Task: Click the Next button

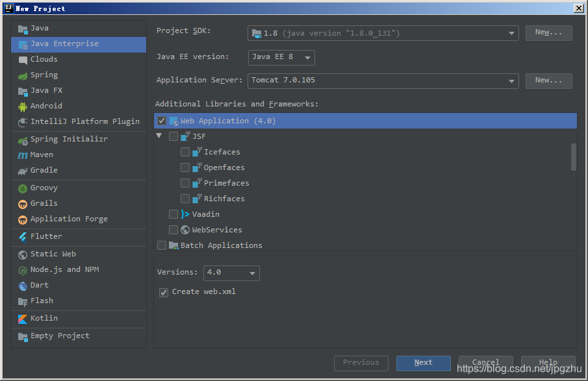Action: point(424,363)
